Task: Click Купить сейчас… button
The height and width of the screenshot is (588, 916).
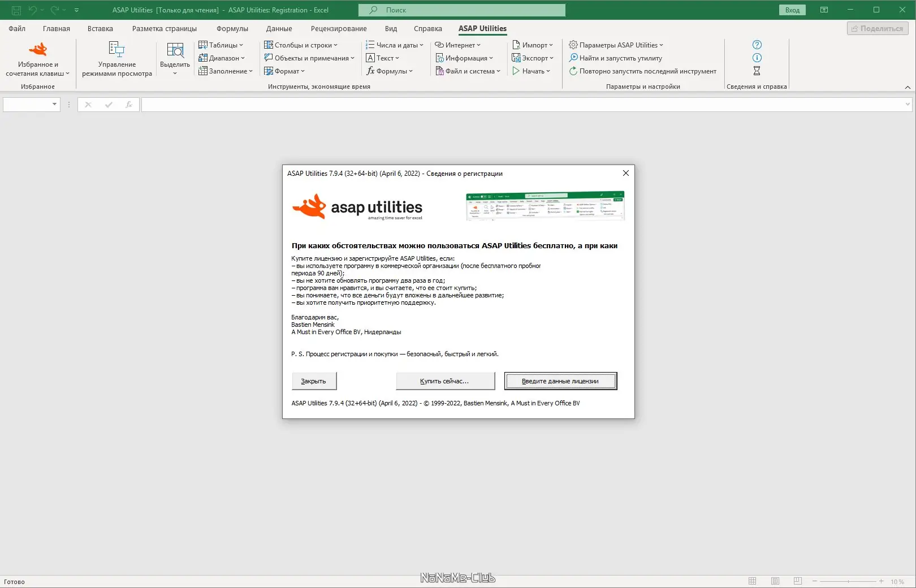Action: 445,381
